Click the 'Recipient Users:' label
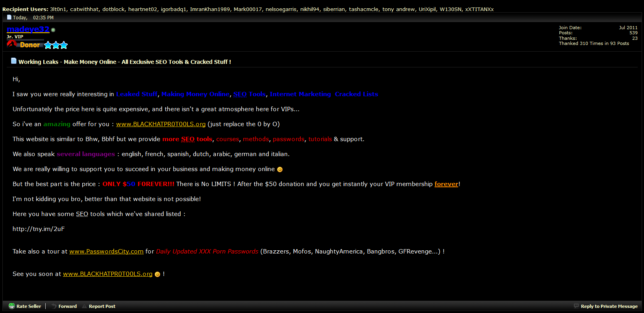The width and height of the screenshot is (644, 313). tap(25, 9)
